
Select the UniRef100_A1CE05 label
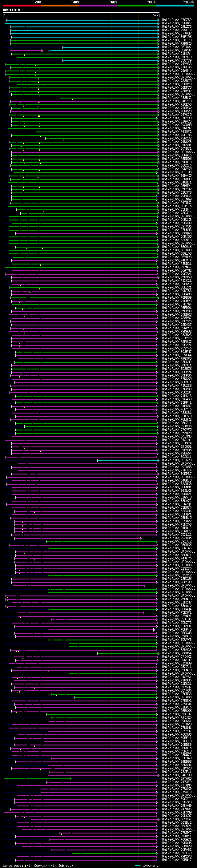point(177,104)
